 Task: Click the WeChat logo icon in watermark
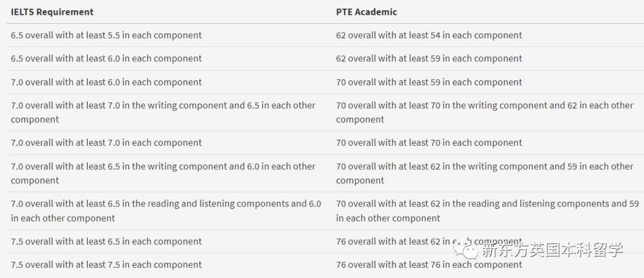466,249
